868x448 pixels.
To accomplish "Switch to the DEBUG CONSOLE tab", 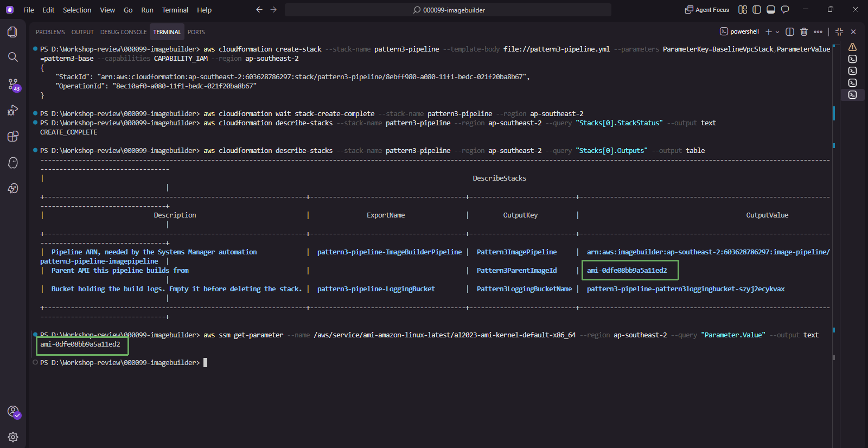I will 123,32.
